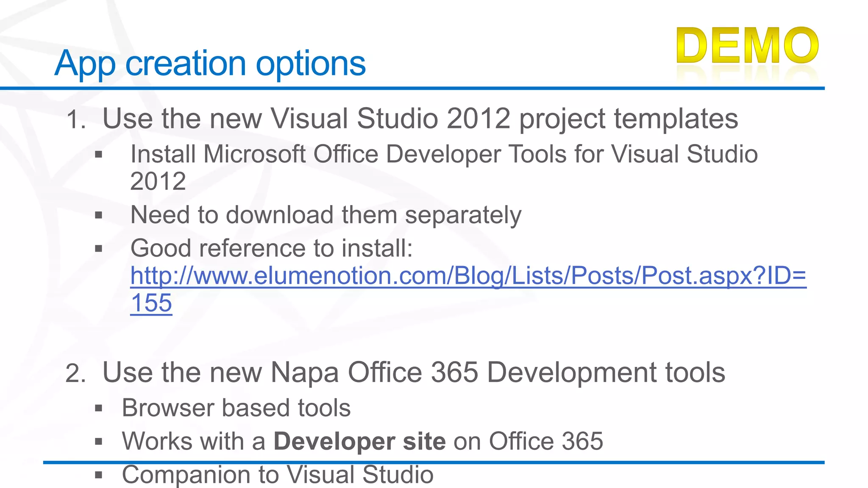Click the "Good reference to install:" text
Image resolution: width=868 pixels, height=488 pixels.
pos(271,248)
